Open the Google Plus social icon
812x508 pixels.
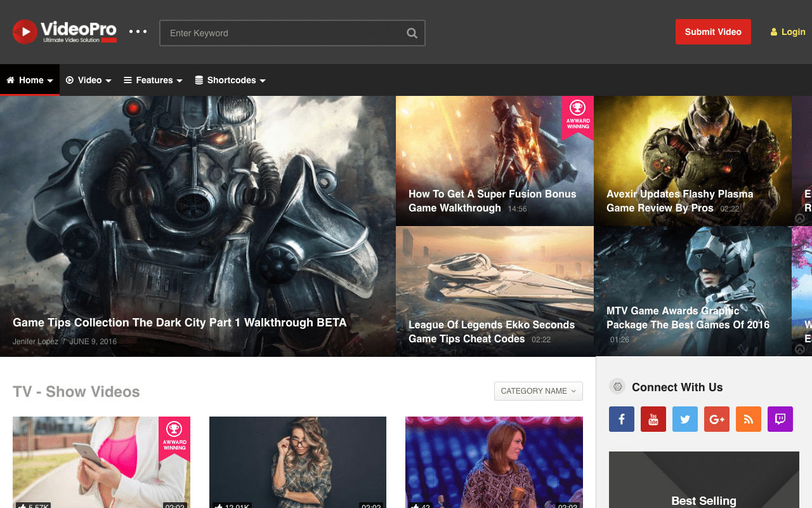coord(717,419)
